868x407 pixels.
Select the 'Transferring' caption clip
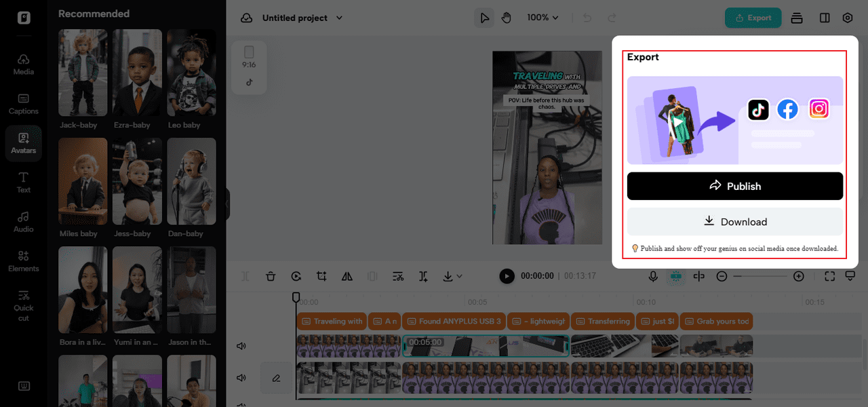(x=604, y=321)
